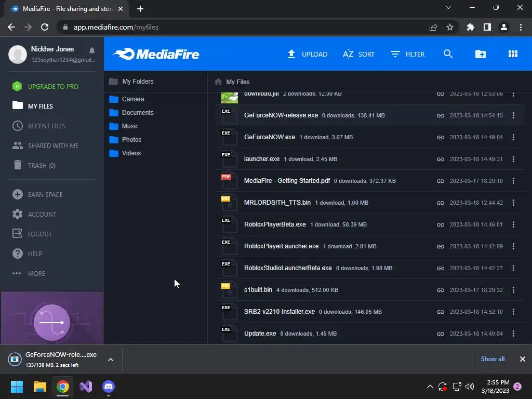Copy share link for SRB2-v2210-Installer.exe
532x399 pixels.
click(x=441, y=312)
